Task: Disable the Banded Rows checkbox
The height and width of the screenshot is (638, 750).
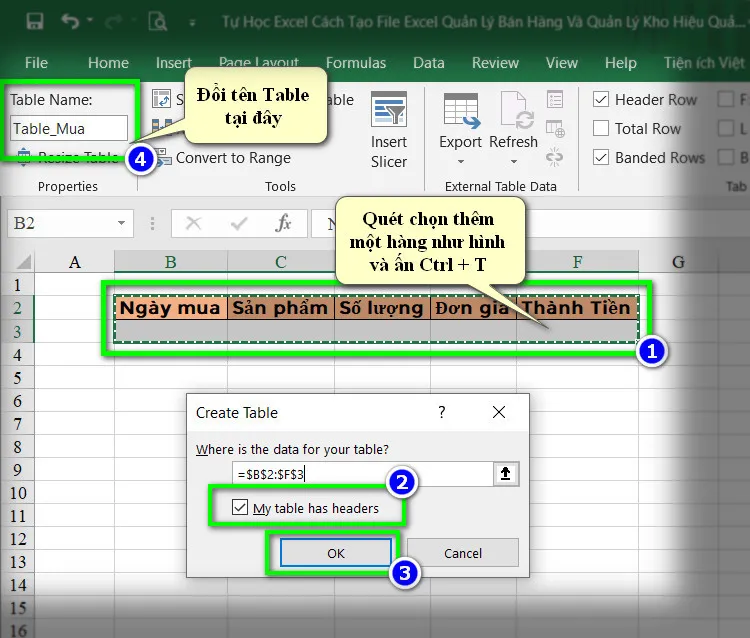Action: pos(601,158)
